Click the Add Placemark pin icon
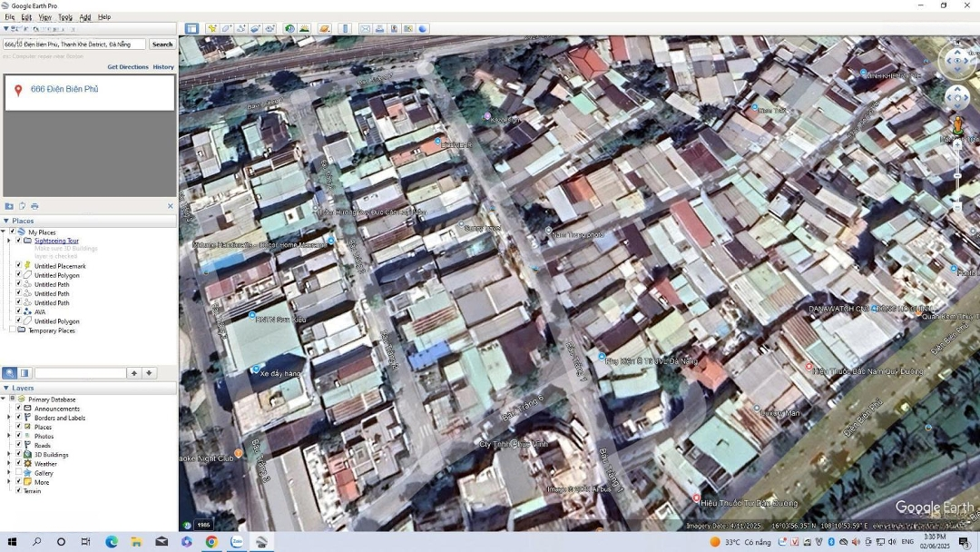Screen dimensions: 980x552 (x=211, y=29)
